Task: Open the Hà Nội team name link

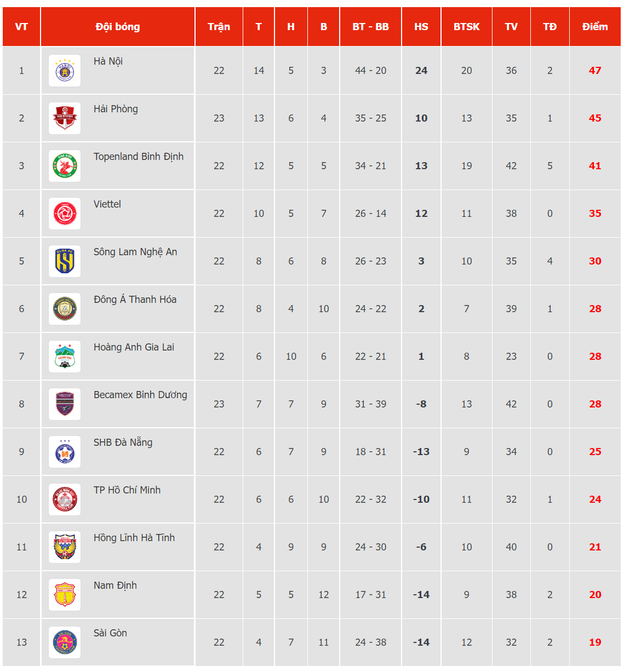Action: [108, 61]
